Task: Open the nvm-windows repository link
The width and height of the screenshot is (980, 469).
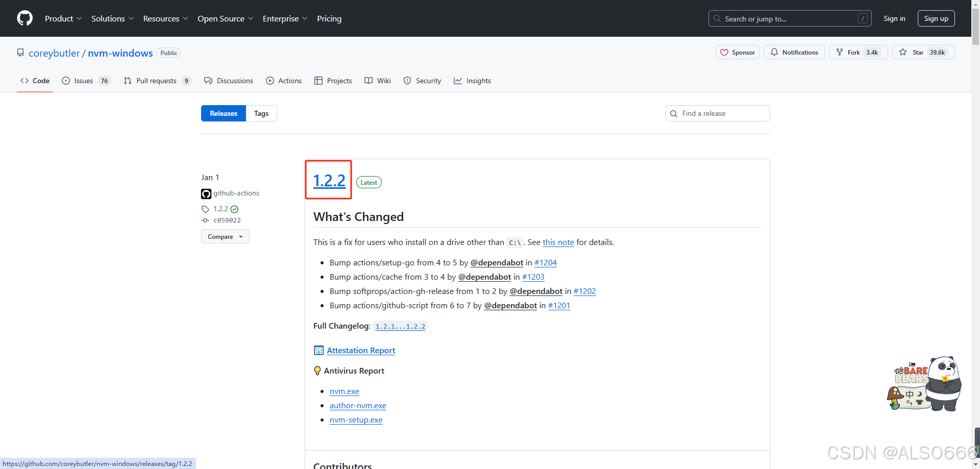Action: tap(120, 53)
